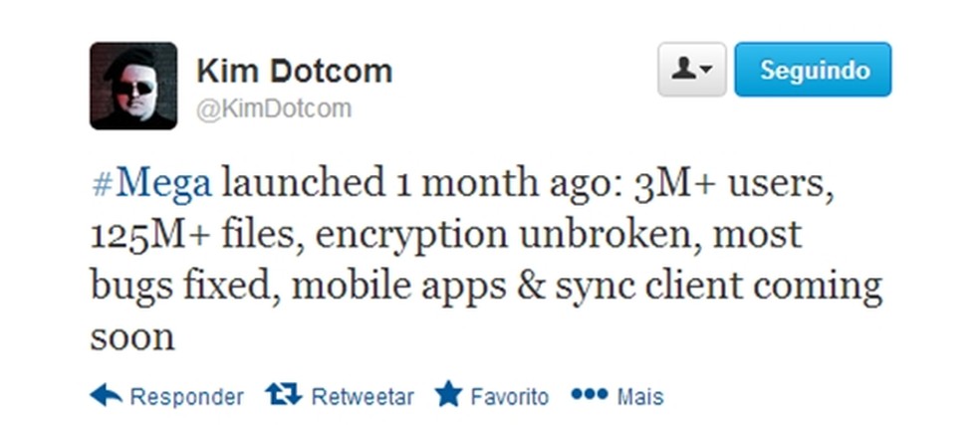Click the word "soon" ending the tweet
This screenshot has width=980, height=425.
coord(131,337)
